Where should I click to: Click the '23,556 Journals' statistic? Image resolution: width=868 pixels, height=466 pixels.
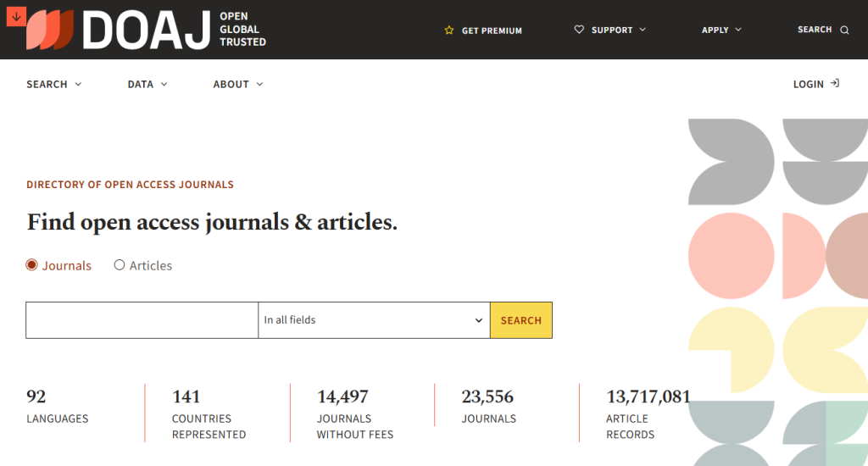click(488, 406)
